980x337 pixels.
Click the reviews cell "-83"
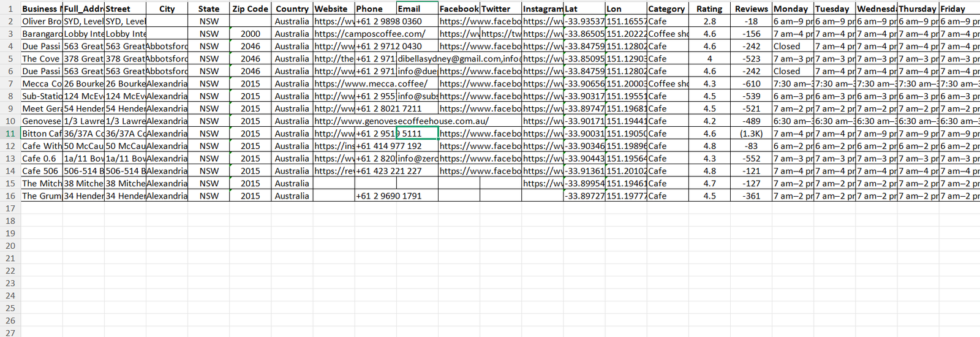point(751,146)
